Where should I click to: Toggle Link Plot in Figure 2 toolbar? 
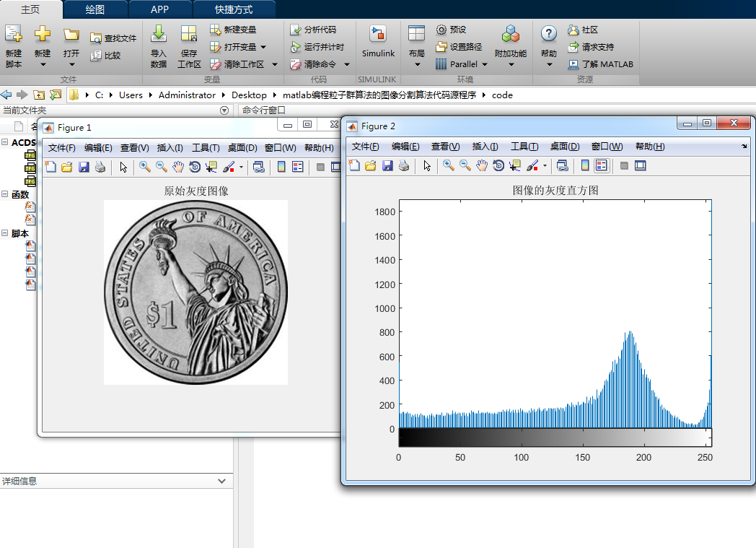562,165
